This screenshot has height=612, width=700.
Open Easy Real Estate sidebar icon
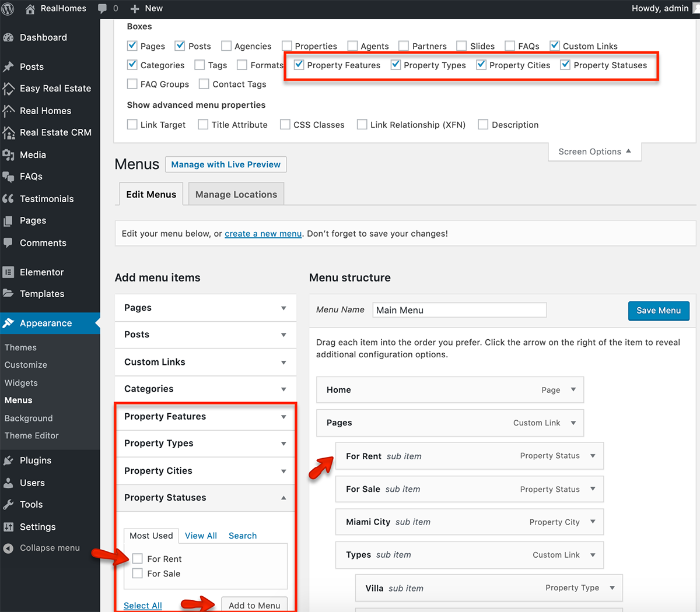tap(9, 88)
